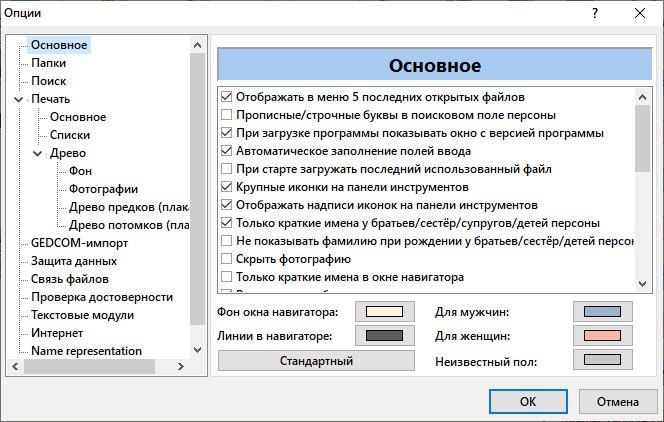Open the Фотографии tree item
664x422 pixels.
tap(103, 189)
